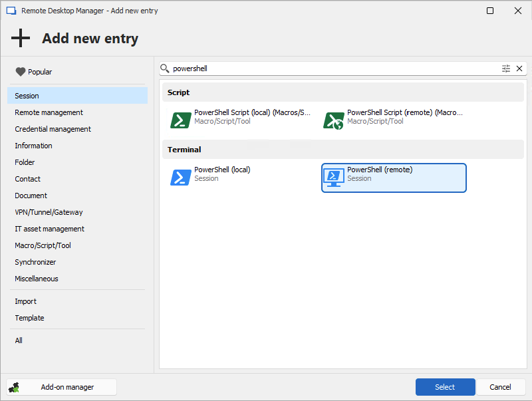This screenshot has width=532, height=401.
Task: Choose the Information category
Action: (x=77, y=146)
